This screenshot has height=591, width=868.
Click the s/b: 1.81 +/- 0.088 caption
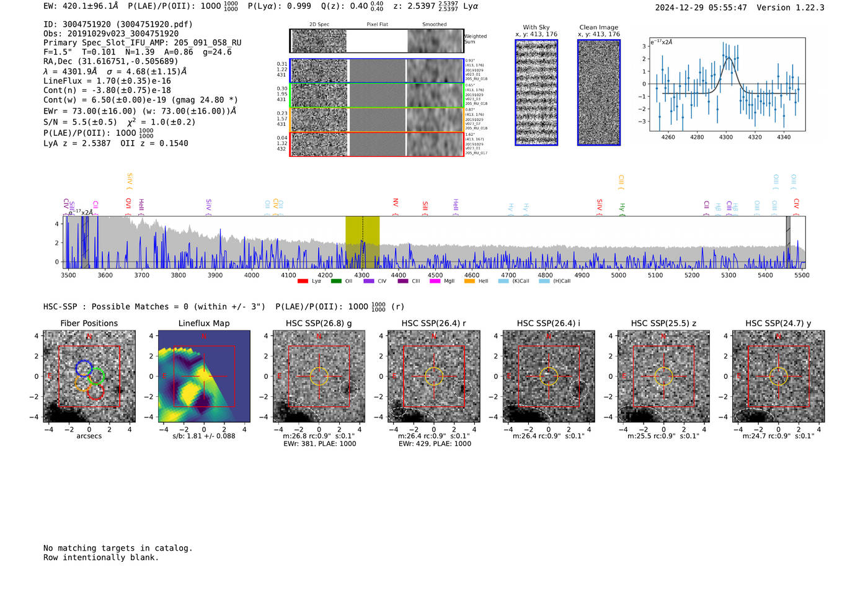(x=204, y=436)
